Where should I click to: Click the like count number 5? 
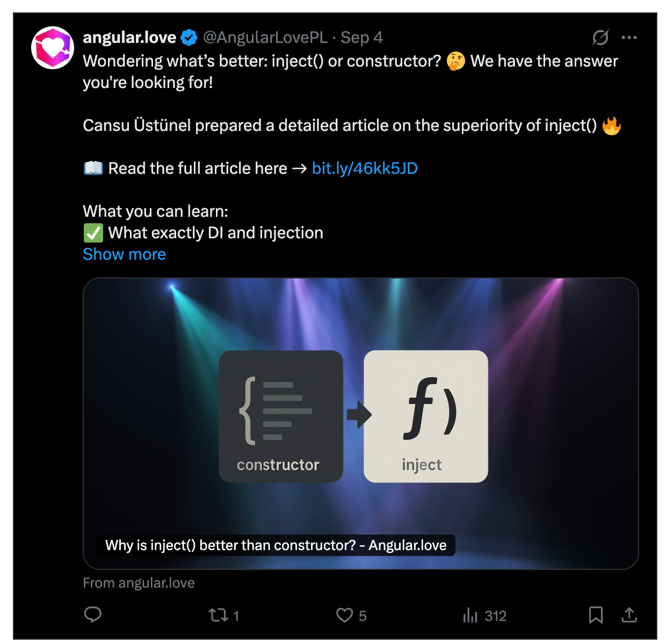(363, 616)
